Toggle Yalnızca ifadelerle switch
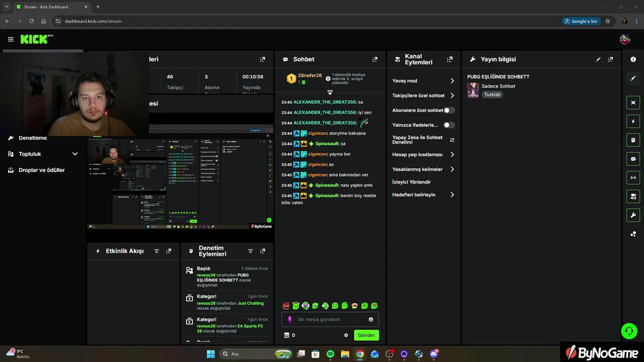This screenshot has height=362, width=644. click(x=449, y=125)
